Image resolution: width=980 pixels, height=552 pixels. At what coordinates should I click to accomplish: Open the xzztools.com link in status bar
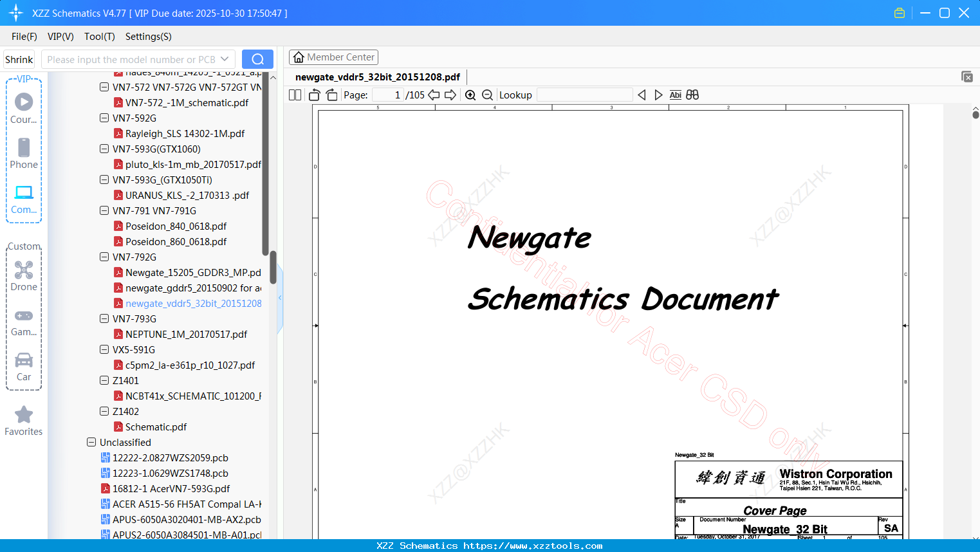533,546
